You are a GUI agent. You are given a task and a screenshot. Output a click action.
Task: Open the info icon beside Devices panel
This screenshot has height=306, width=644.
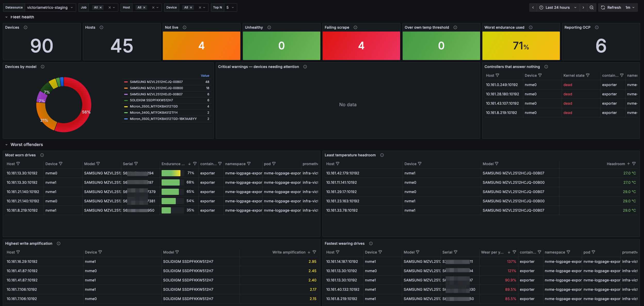(26, 27)
